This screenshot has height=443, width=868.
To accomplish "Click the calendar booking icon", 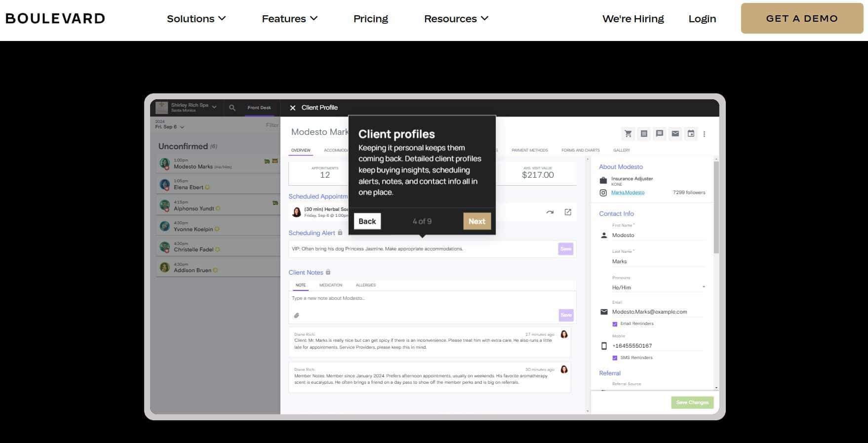I will [x=691, y=133].
